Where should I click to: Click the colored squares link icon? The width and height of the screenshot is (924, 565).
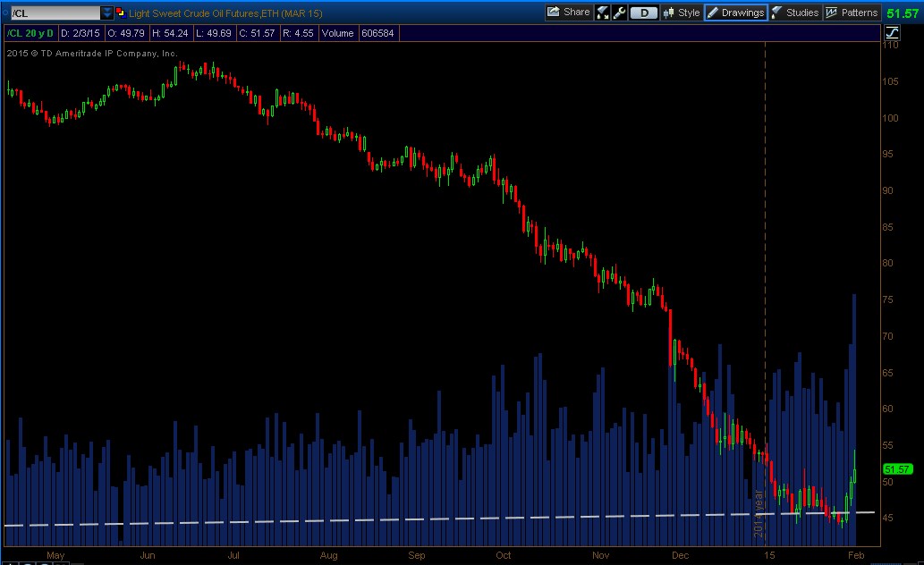tap(121, 13)
